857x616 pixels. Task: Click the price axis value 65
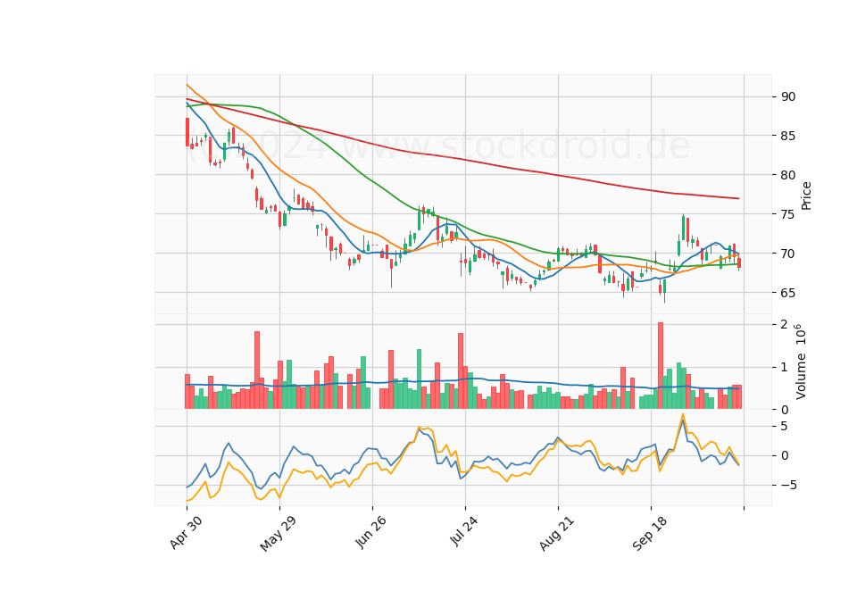pos(788,293)
